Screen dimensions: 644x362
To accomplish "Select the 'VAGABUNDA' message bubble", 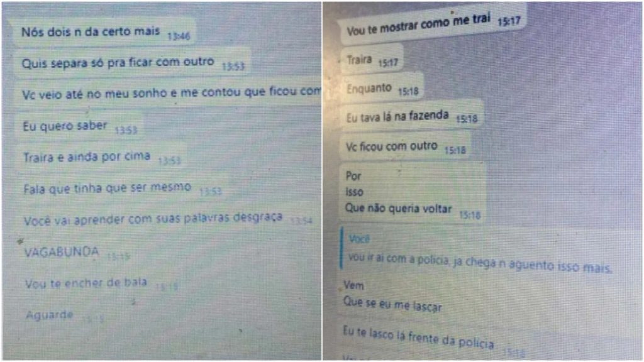I will click(x=76, y=253).
